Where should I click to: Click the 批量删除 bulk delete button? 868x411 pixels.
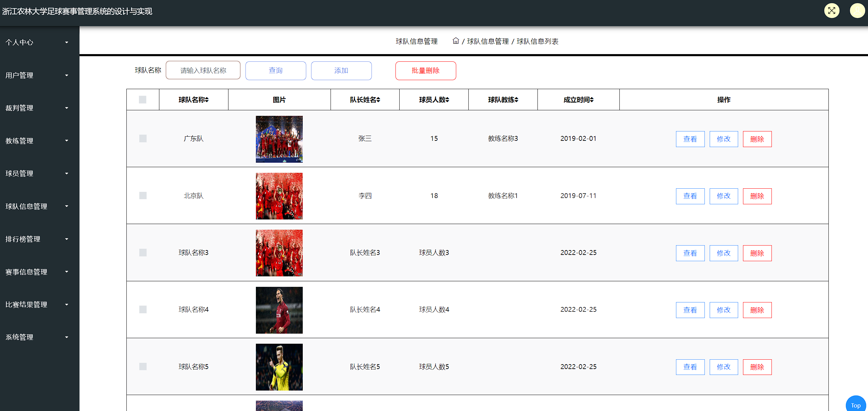click(x=426, y=70)
